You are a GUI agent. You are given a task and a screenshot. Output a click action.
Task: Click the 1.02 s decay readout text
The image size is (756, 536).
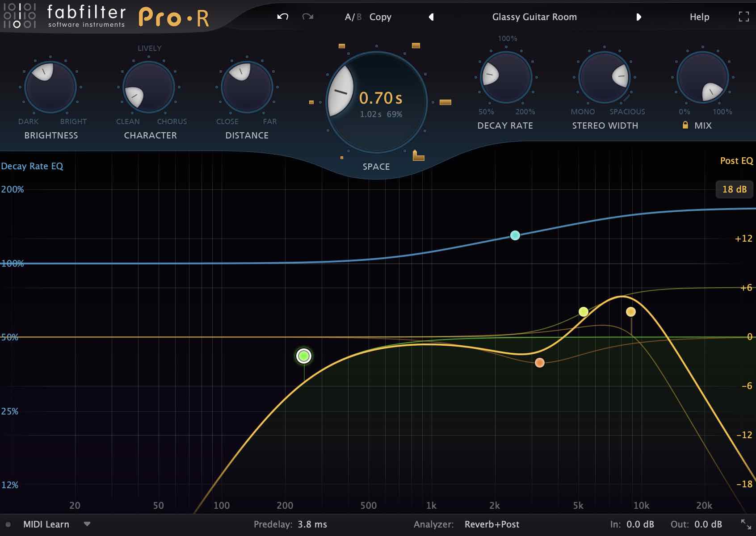[371, 114]
